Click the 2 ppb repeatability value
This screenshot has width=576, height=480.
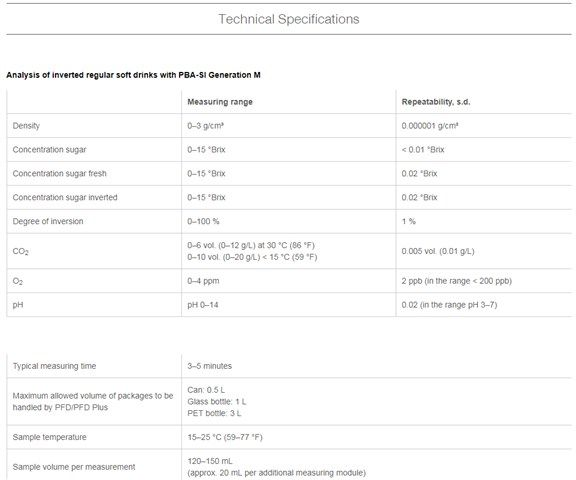tap(457, 281)
